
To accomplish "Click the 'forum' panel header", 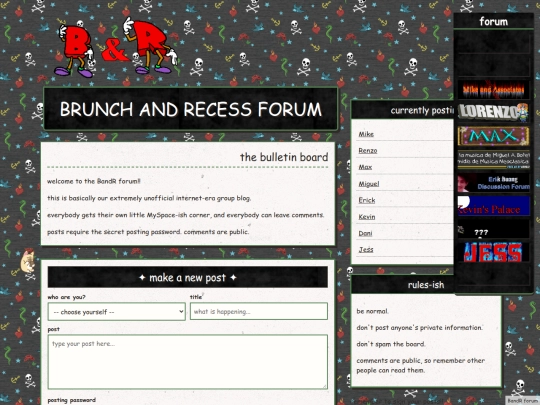I will click(494, 21).
